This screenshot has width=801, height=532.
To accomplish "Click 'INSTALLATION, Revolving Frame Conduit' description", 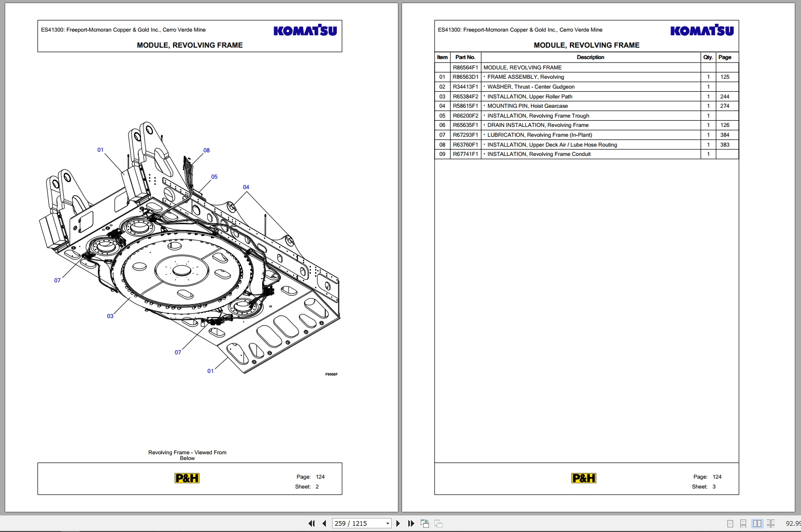I will [x=539, y=154].
